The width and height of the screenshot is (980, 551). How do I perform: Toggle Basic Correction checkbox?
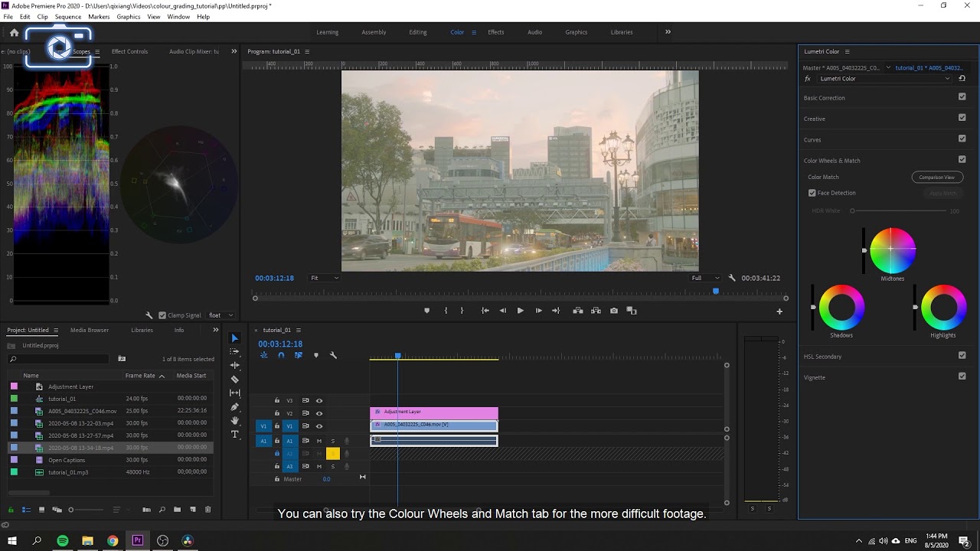point(962,97)
